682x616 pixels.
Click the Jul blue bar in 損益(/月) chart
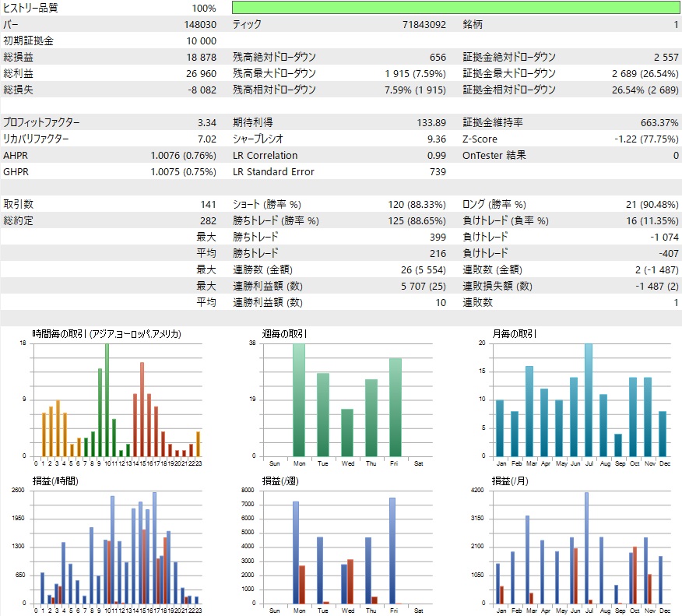coord(586,547)
